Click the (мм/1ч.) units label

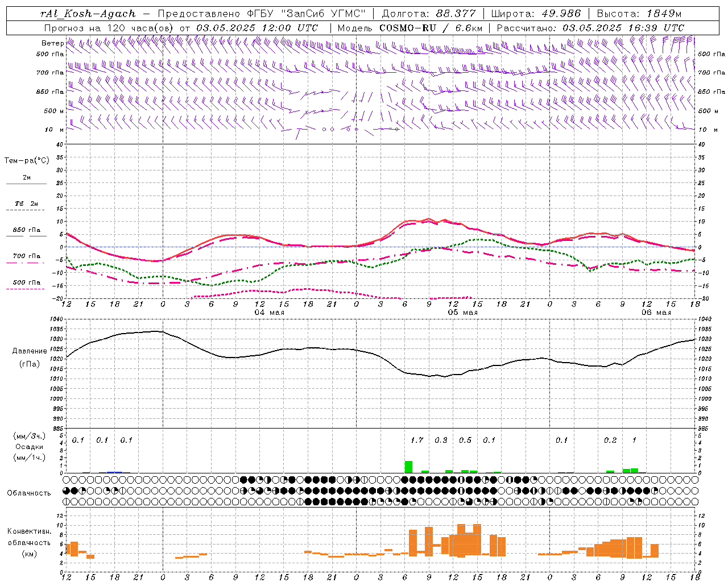click(29, 458)
